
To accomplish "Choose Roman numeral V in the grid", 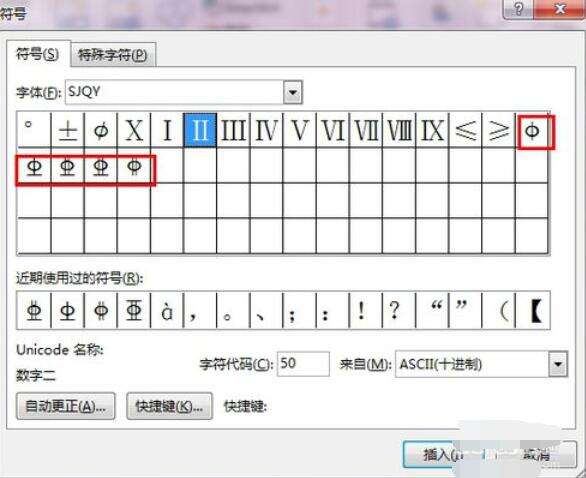I will (x=299, y=130).
